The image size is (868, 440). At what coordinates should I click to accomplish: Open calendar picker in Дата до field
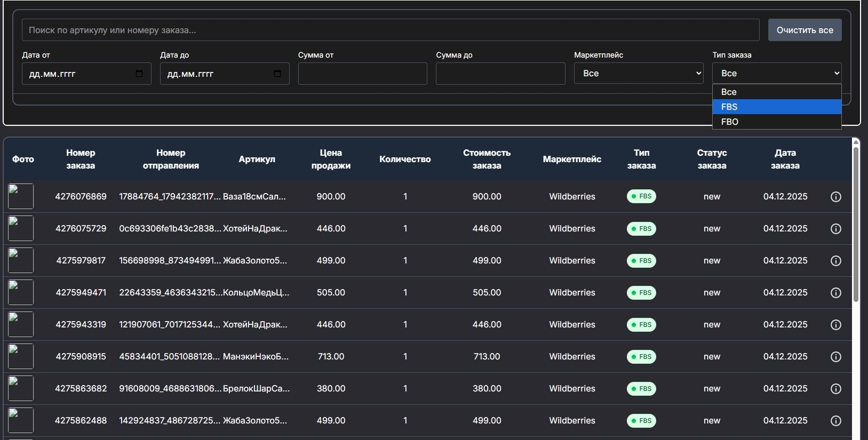point(277,74)
